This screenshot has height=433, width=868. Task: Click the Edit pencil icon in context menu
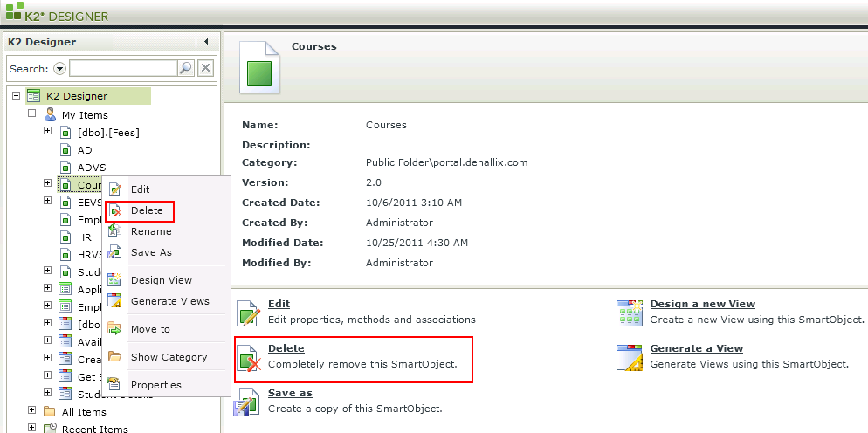tap(114, 189)
